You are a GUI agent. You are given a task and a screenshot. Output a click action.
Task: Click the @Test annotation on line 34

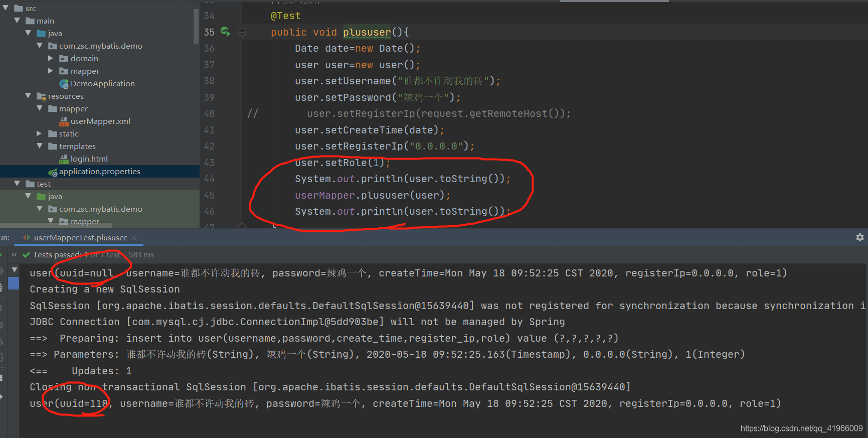[286, 16]
